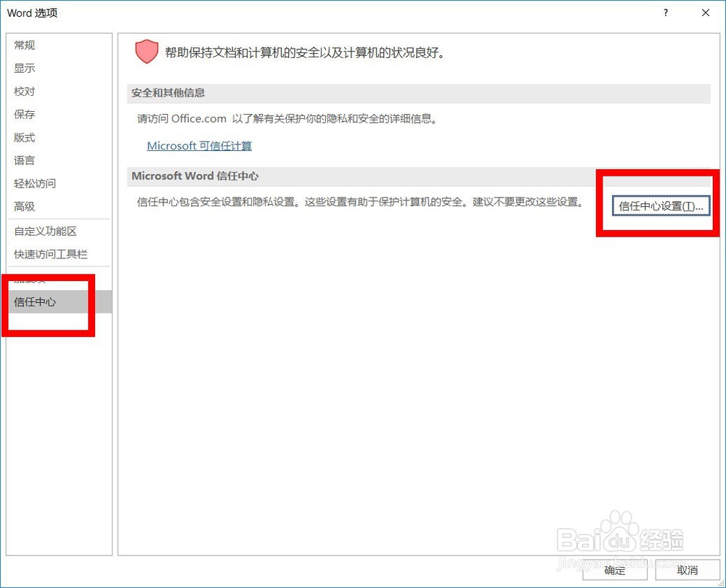Open the Microsoft 可信任计算 link
This screenshot has width=726, height=588.
199,145
